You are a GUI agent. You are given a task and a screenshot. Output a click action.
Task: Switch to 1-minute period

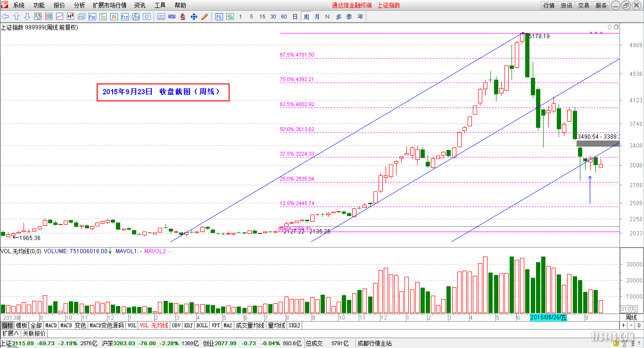pos(240,17)
